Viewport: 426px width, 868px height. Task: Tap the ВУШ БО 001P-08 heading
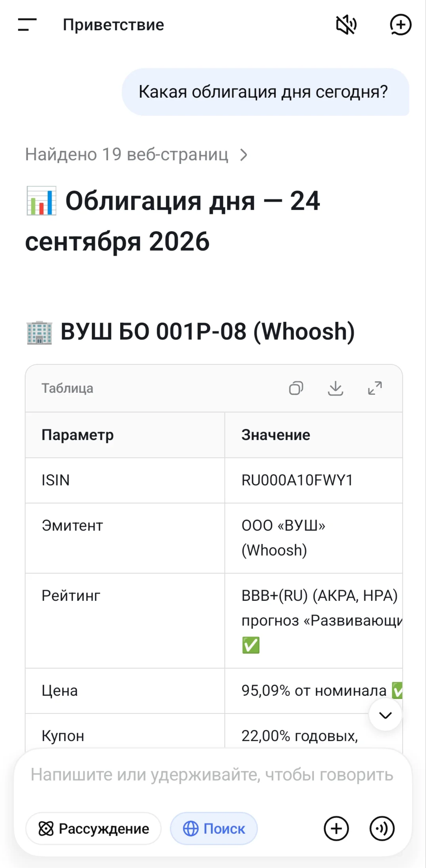pos(191,331)
